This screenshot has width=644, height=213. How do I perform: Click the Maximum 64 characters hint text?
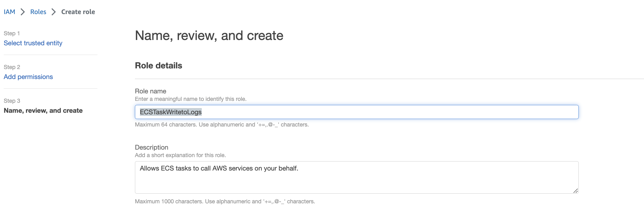tap(222, 125)
